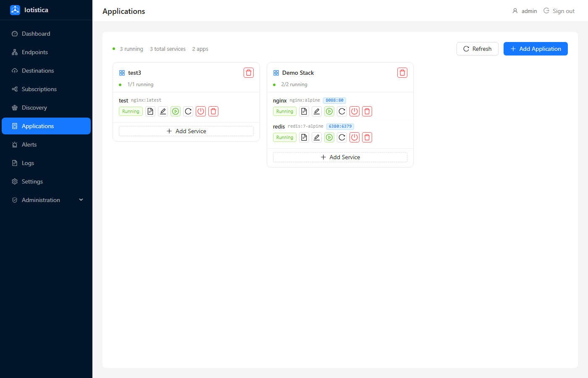Image resolution: width=588 pixels, height=378 pixels.
Task: Stop the nginx service
Action: (354, 111)
